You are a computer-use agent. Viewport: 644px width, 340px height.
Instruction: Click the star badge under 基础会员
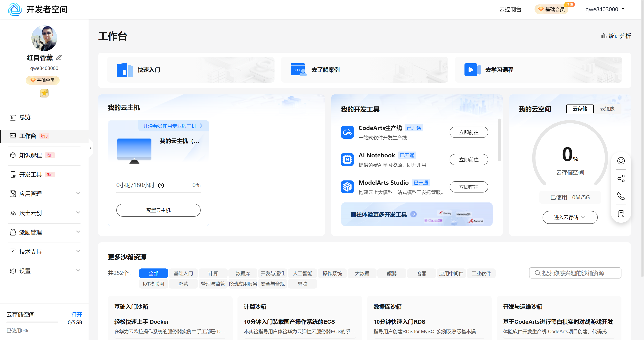pyautogui.click(x=44, y=93)
